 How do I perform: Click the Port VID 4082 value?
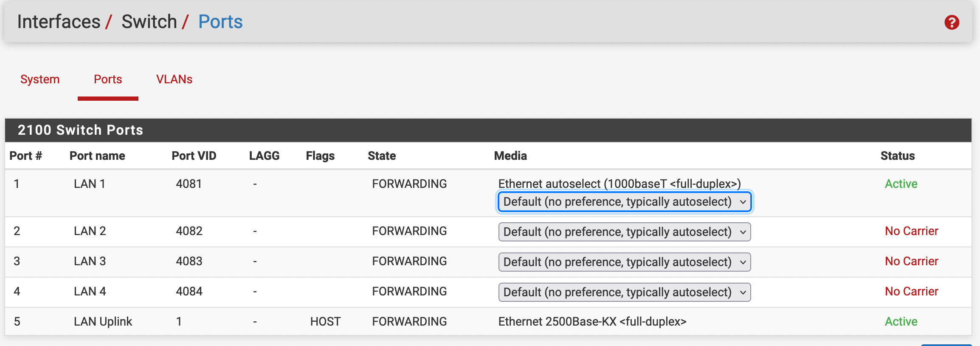189,231
